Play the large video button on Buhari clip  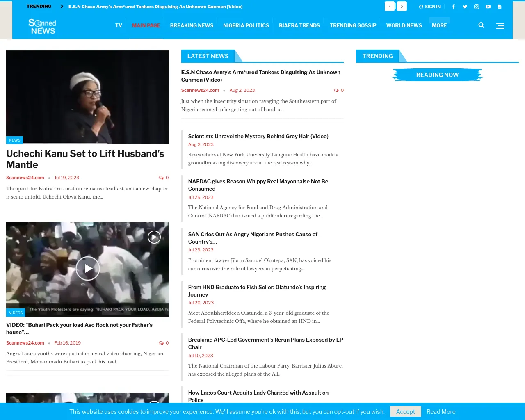click(x=88, y=268)
